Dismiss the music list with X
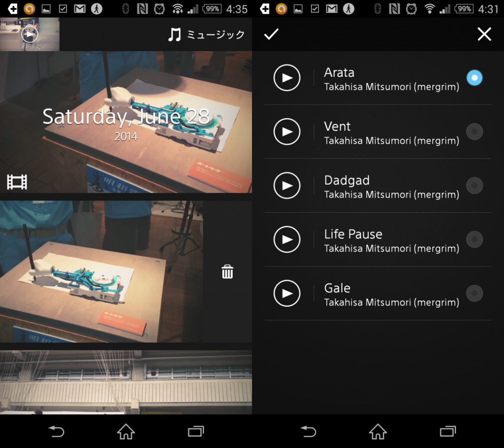The image size is (504, 448). pyautogui.click(x=484, y=34)
